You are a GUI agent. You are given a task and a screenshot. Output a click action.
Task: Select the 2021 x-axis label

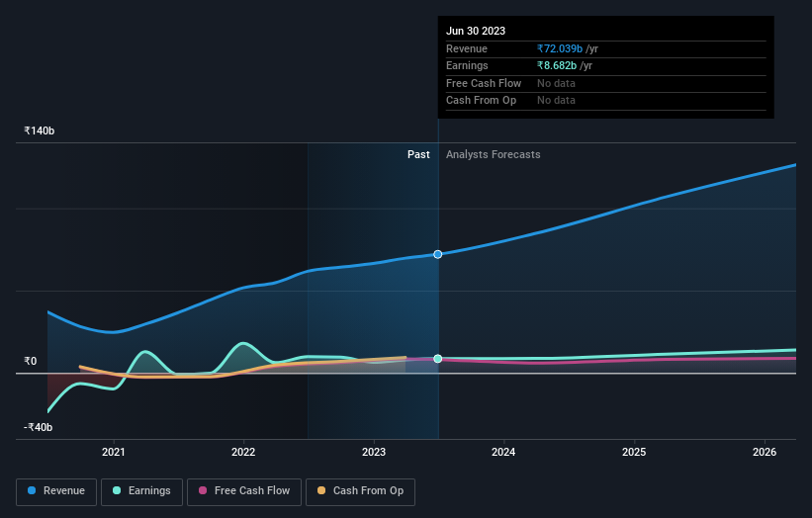click(114, 452)
